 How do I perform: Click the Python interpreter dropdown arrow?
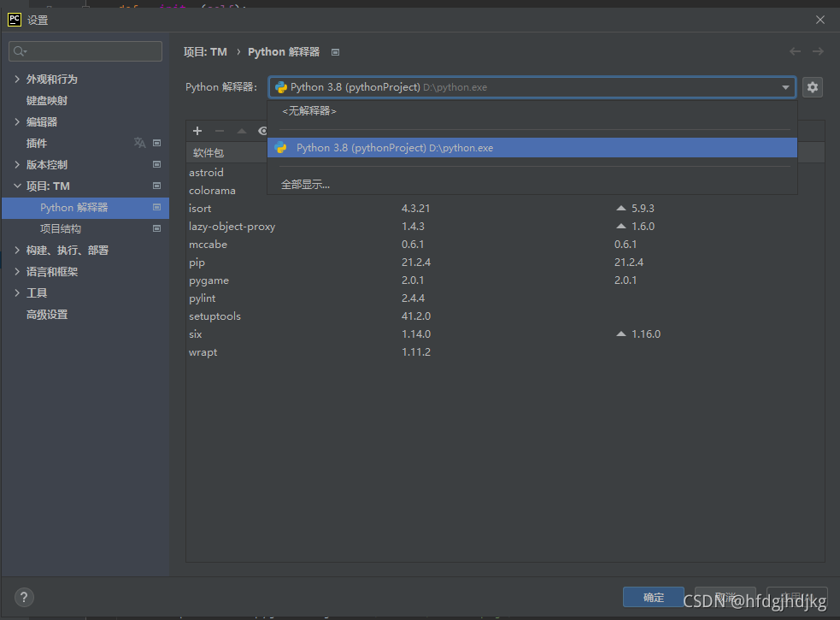click(x=785, y=87)
